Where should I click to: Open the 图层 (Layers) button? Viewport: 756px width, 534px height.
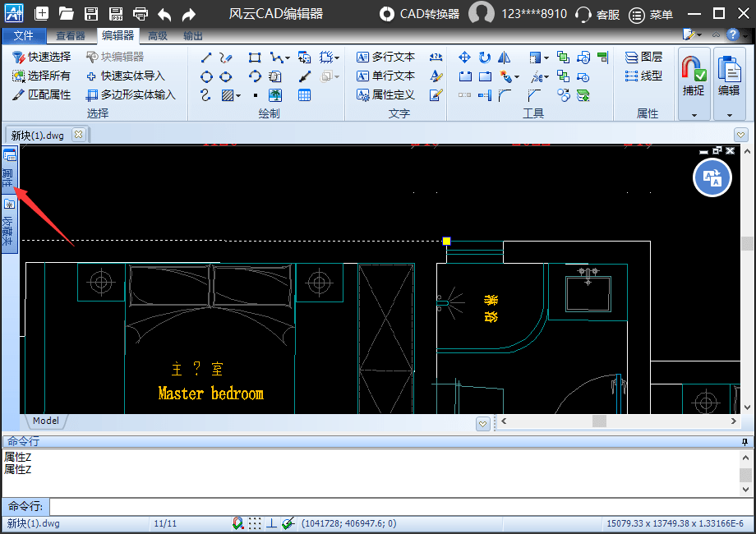point(643,57)
